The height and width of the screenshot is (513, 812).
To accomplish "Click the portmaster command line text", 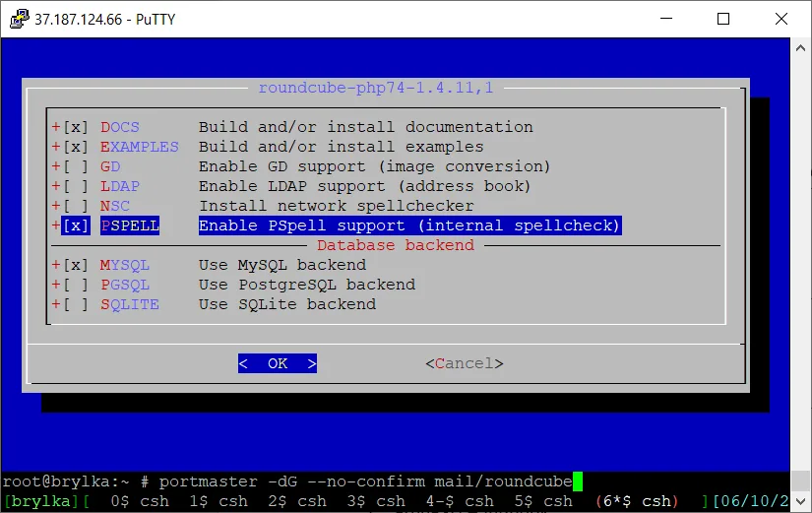I will click(x=365, y=481).
